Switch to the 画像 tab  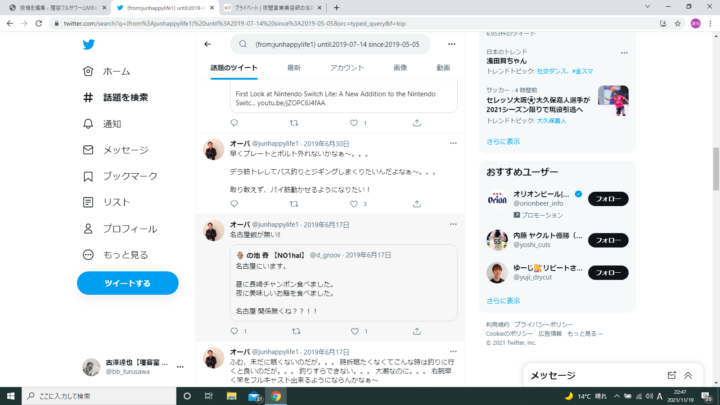coord(400,68)
